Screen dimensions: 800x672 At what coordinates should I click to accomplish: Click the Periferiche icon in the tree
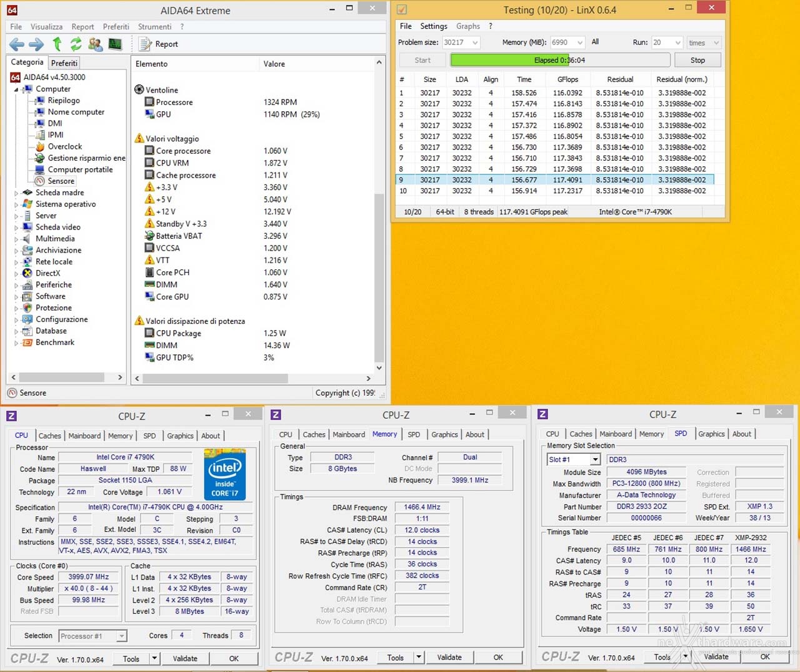(x=27, y=284)
